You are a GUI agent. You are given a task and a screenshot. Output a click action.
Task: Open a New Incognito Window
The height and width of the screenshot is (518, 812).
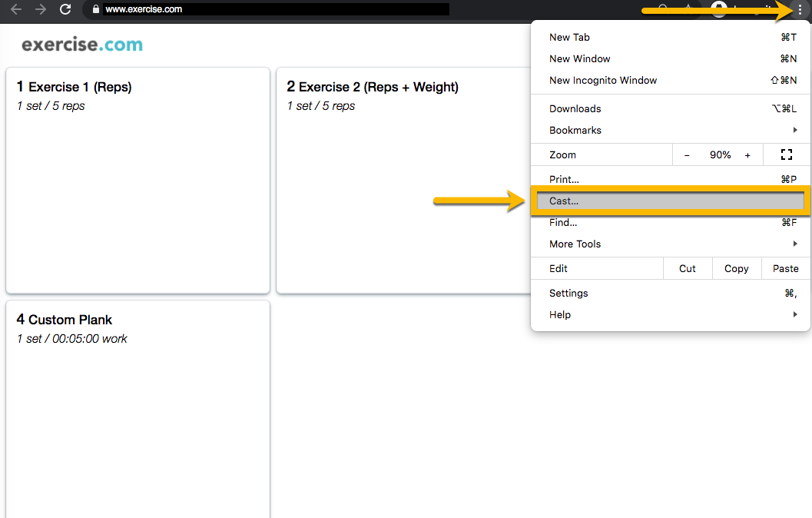pos(603,80)
